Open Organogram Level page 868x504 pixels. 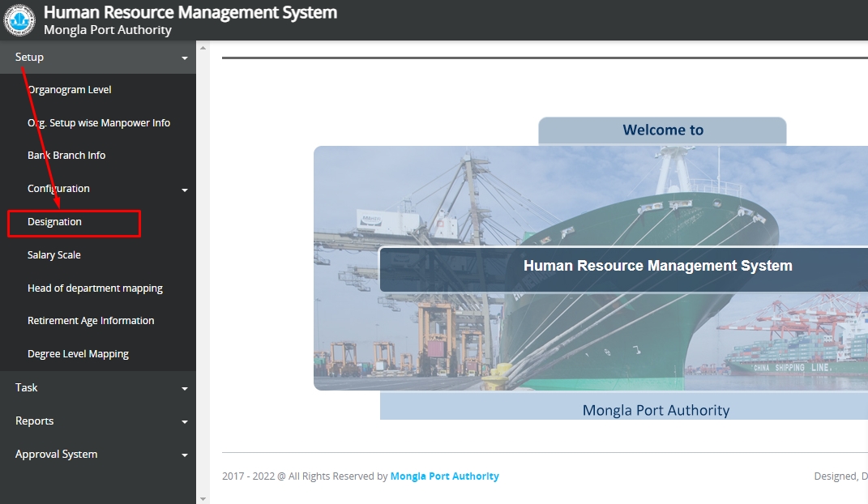pos(69,90)
